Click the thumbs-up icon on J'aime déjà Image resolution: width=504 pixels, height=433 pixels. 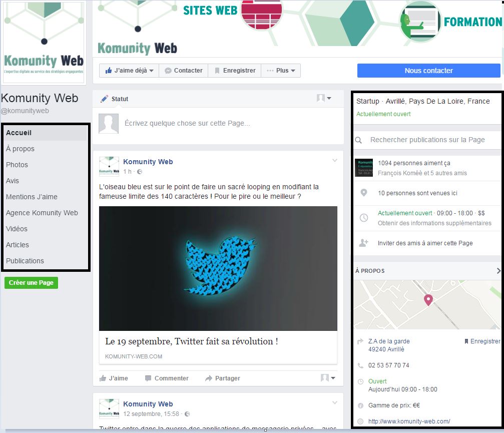click(x=109, y=71)
